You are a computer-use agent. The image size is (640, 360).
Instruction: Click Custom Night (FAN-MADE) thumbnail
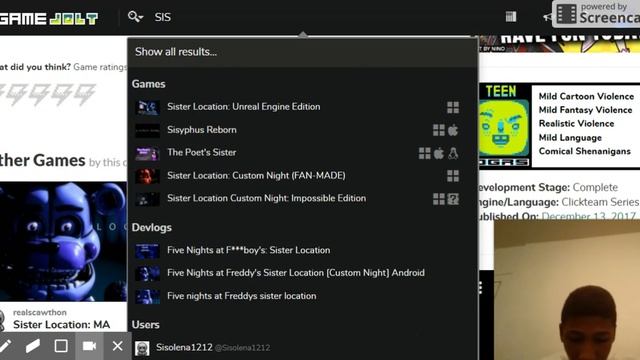tap(147, 176)
